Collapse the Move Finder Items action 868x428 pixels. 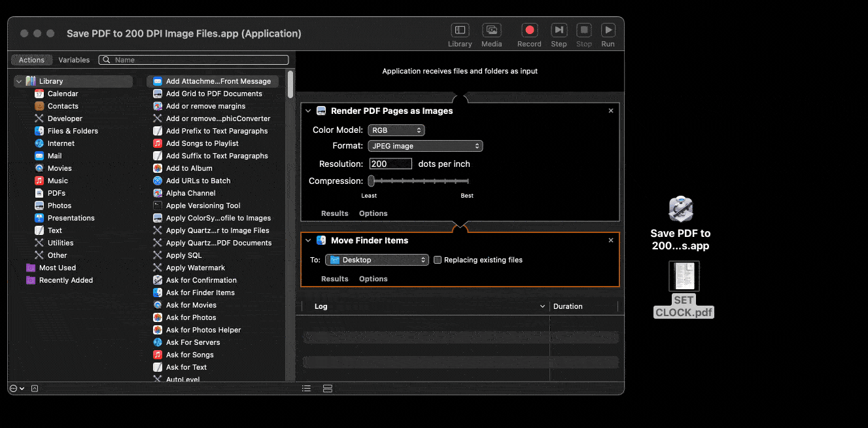pos(308,241)
